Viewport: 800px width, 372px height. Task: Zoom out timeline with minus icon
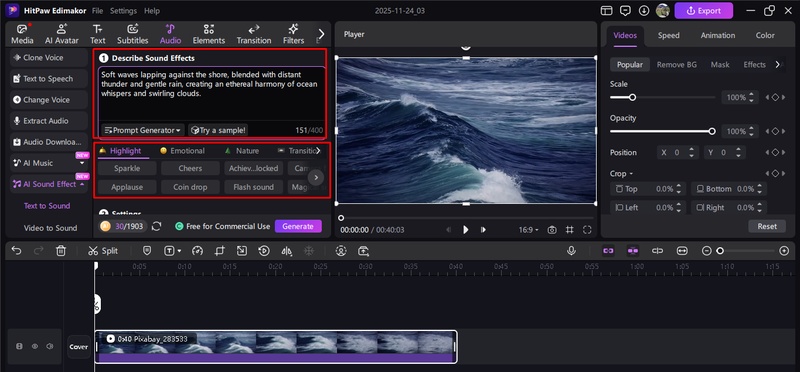[706, 251]
